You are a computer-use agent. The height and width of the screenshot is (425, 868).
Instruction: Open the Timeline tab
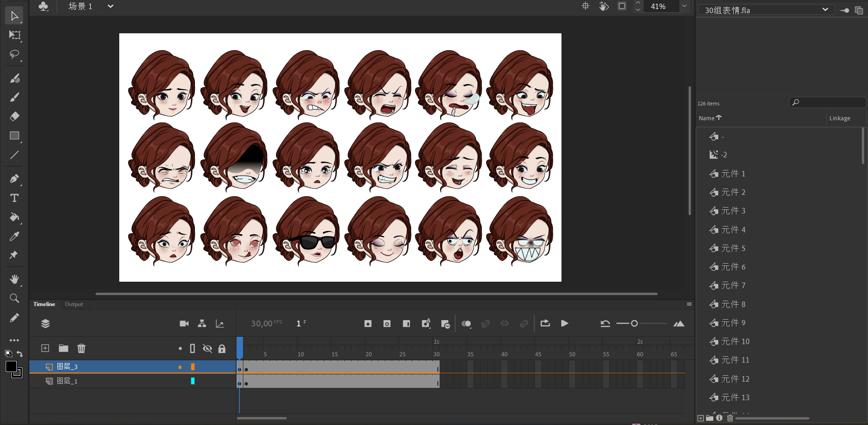[44, 304]
